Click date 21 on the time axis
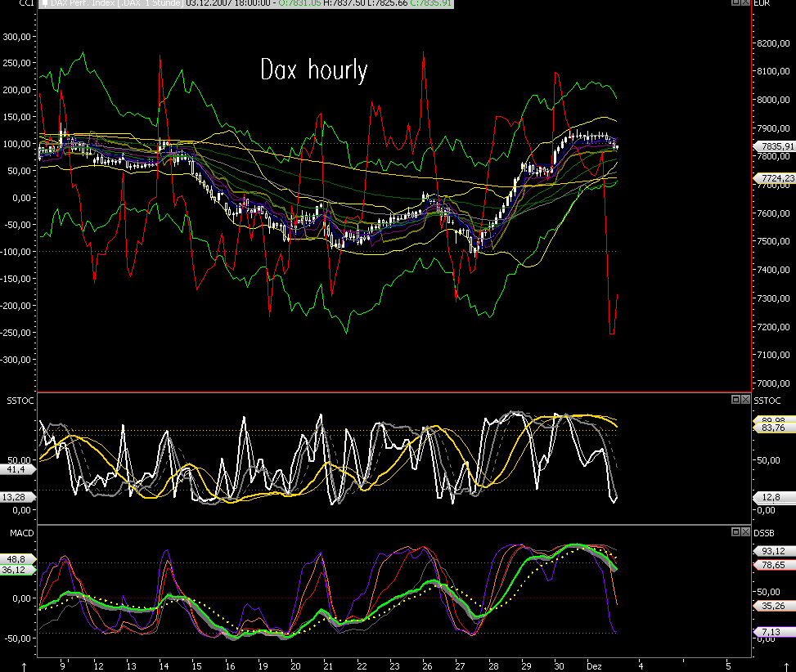The image size is (796, 672). point(328,666)
